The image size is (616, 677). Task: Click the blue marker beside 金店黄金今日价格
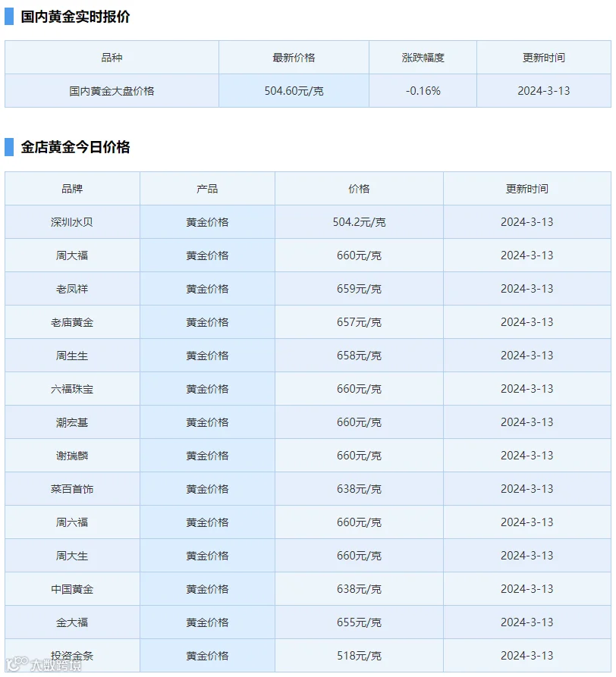click(x=9, y=147)
